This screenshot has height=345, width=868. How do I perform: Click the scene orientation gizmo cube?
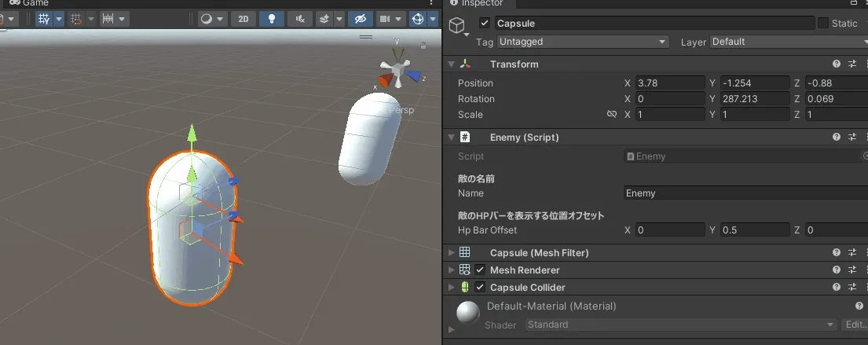[399, 75]
